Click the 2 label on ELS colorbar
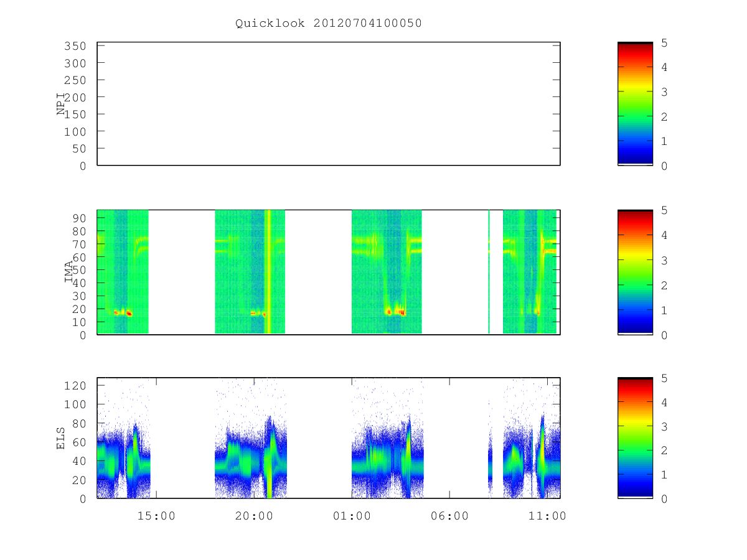This screenshot has width=747, height=560. pos(664,450)
